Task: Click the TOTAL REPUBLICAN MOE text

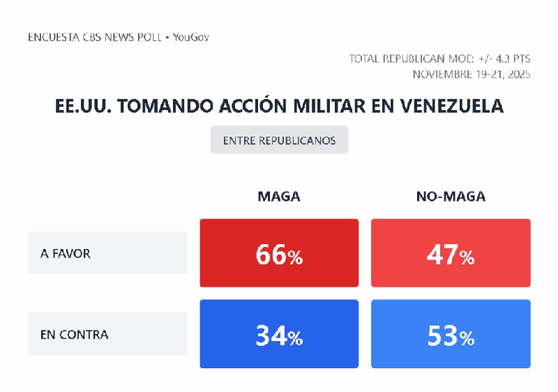Action: [x=412, y=59]
